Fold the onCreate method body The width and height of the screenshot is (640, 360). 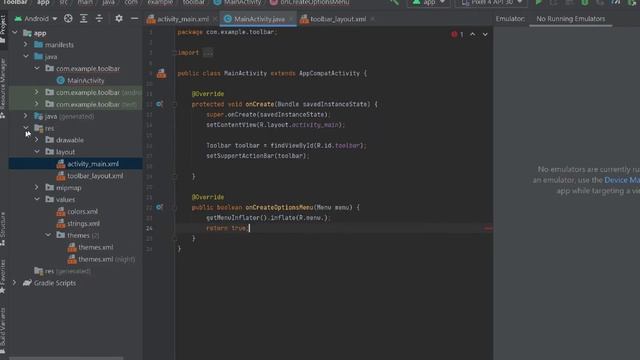click(x=175, y=104)
